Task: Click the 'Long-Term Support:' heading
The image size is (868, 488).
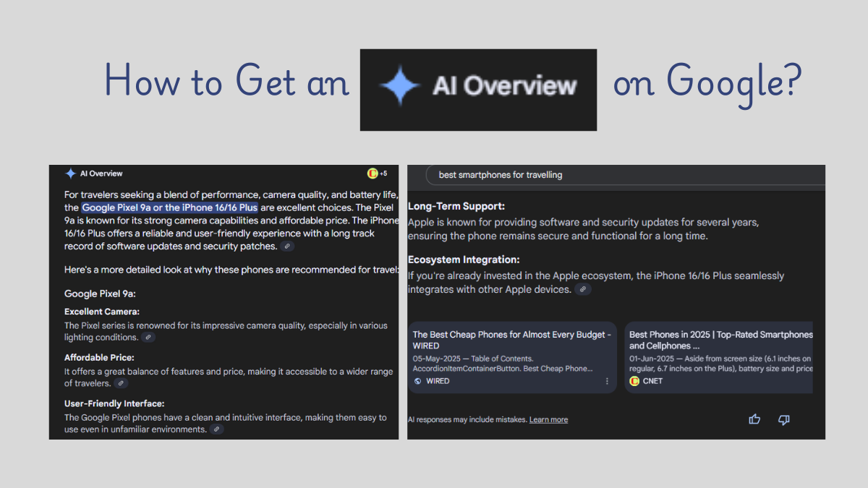Action: (x=456, y=207)
